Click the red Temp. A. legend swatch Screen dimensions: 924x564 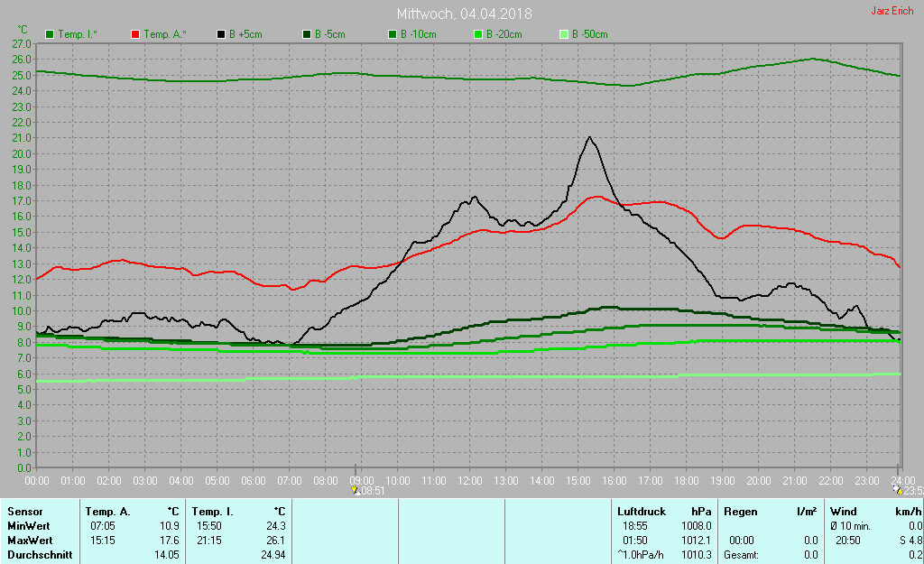pyautogui.click(x=136, y=34)
